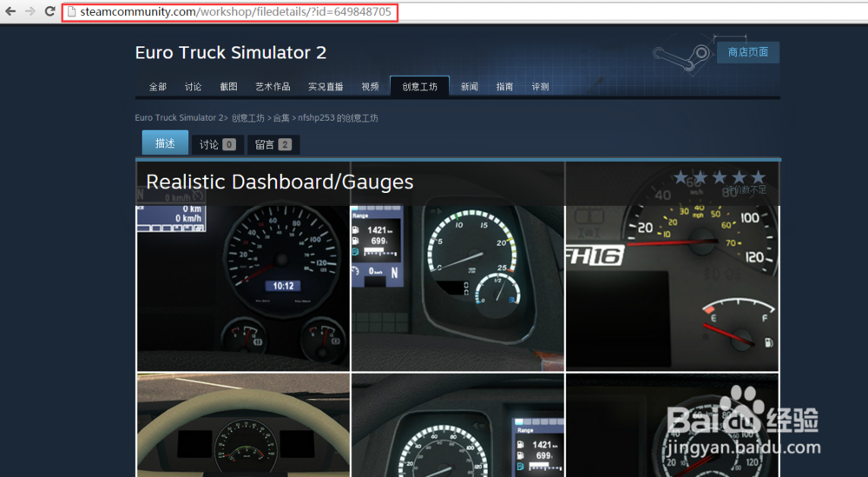Select the 描述 description tab
Image resolution: width=868 pixels, height=477 pixels.
click(165, 143)
